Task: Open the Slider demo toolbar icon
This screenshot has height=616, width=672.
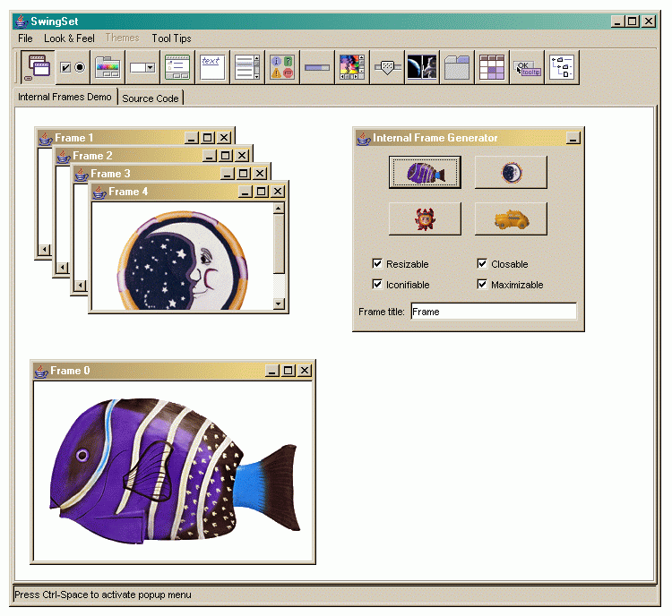Action: click(387, 67)
